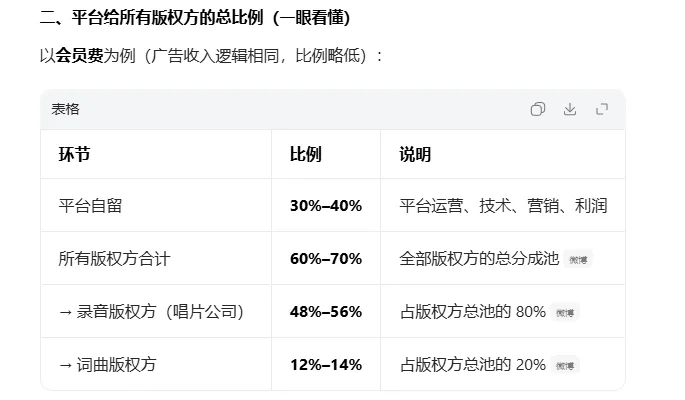Open the 微博 source badge after 80%
This screenshot has height=400, width=685.
(x=564, y=313)
